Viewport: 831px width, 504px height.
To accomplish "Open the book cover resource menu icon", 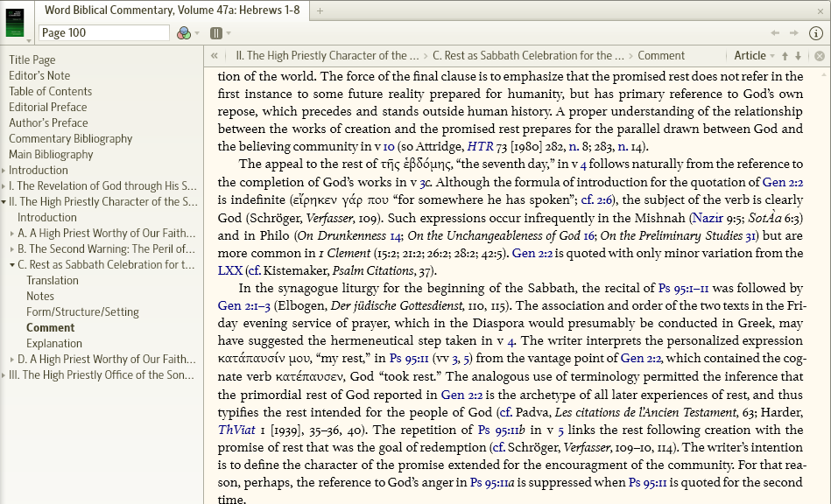I will pos(15,22).
